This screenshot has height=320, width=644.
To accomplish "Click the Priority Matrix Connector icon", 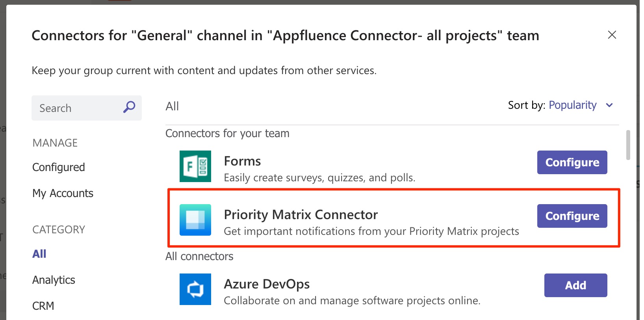I will tap(195, 220).
